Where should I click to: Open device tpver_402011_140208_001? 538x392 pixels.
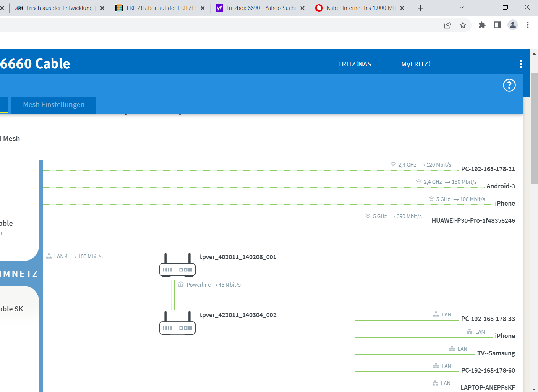[x=238, y=257]
